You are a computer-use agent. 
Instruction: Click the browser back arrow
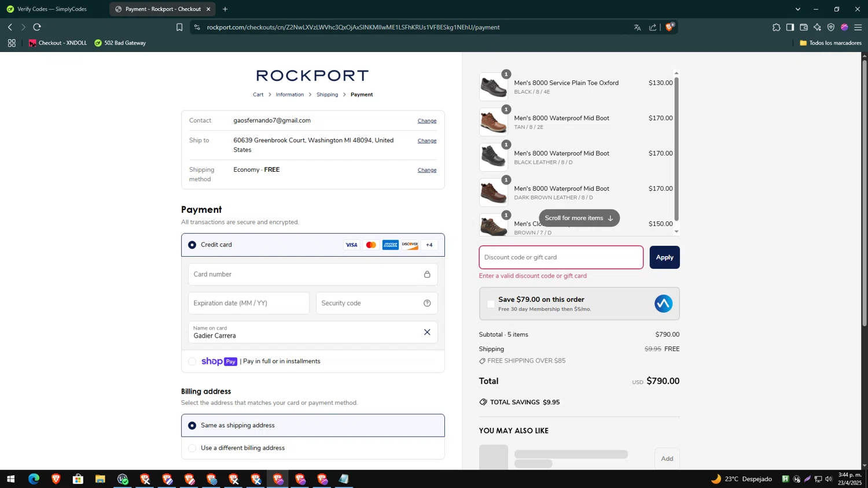(10, 27)
